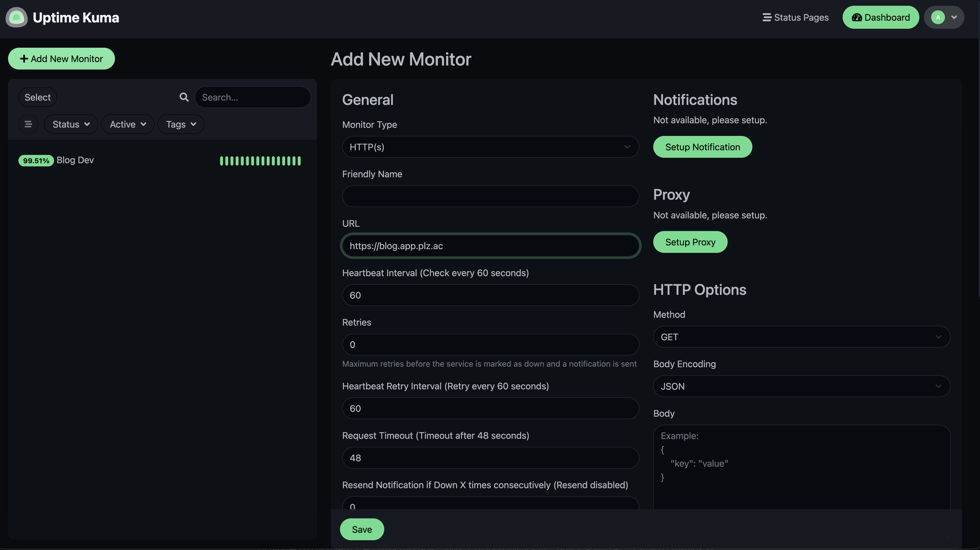Open the Tags filter dropdown
Screen dimensions: 980x550
[x=181, y=124]
